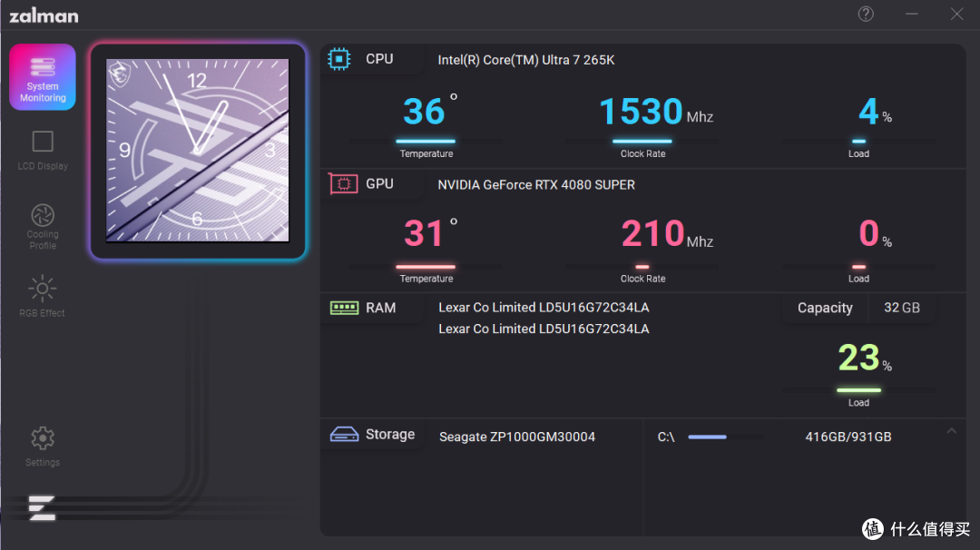The image size is (980, 550).
Task: Click the clock LCD preview thumbnail
Action: point(198,150)
